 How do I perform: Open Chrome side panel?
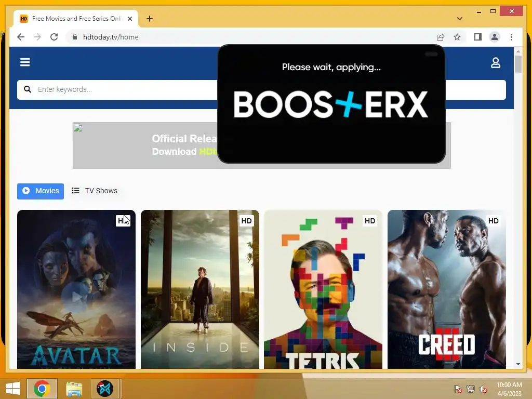coord(478,37)
